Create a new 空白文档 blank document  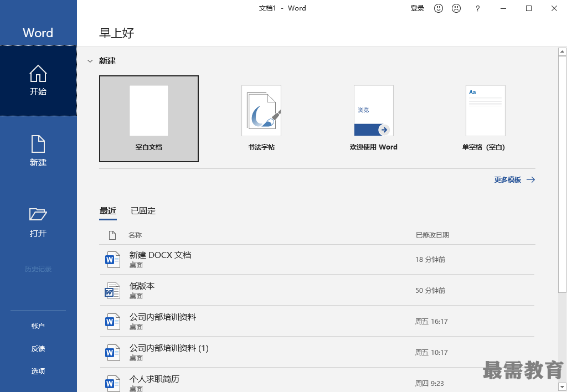coord(149,118)
